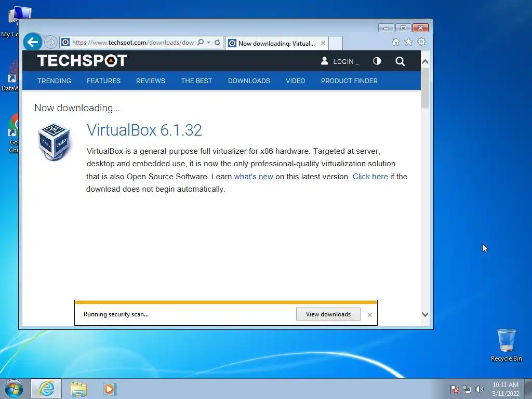Click the volume speaker tray icon
The height and width of the screenshot is (399, 532).
(x=480, y=389)
